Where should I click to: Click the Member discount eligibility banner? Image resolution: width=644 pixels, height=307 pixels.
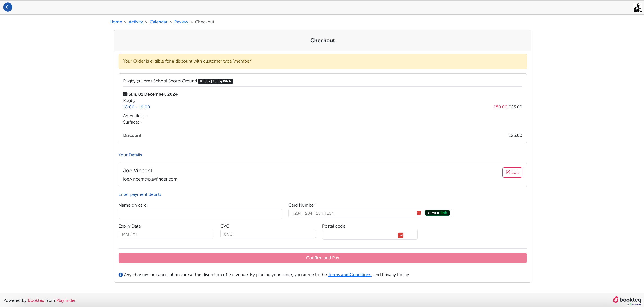click(322, 61)
